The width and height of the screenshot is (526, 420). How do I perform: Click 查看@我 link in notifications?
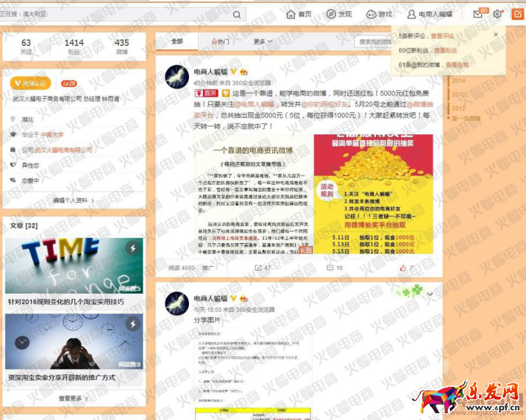[x=457, y=65]
